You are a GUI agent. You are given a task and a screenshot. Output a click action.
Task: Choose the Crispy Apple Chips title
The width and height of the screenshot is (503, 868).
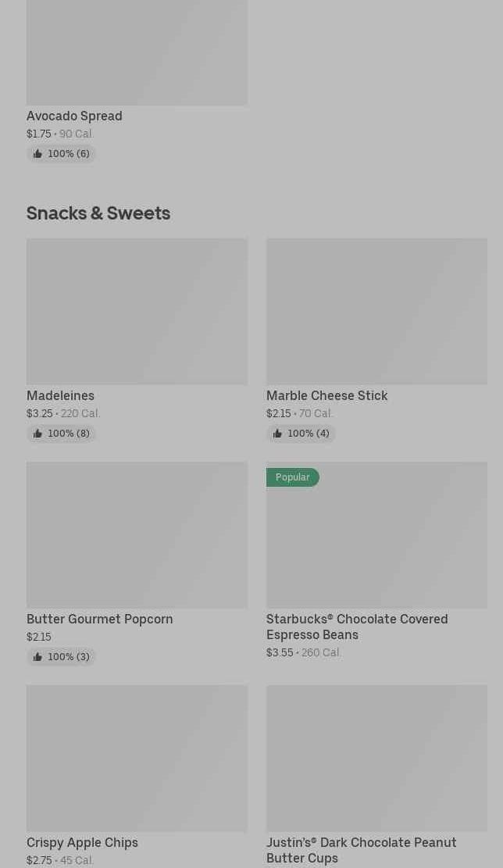tap(82, 842)
